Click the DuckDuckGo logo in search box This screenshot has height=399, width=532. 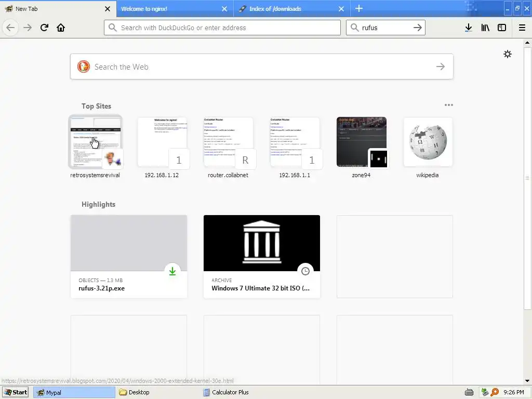coord(84,66)
